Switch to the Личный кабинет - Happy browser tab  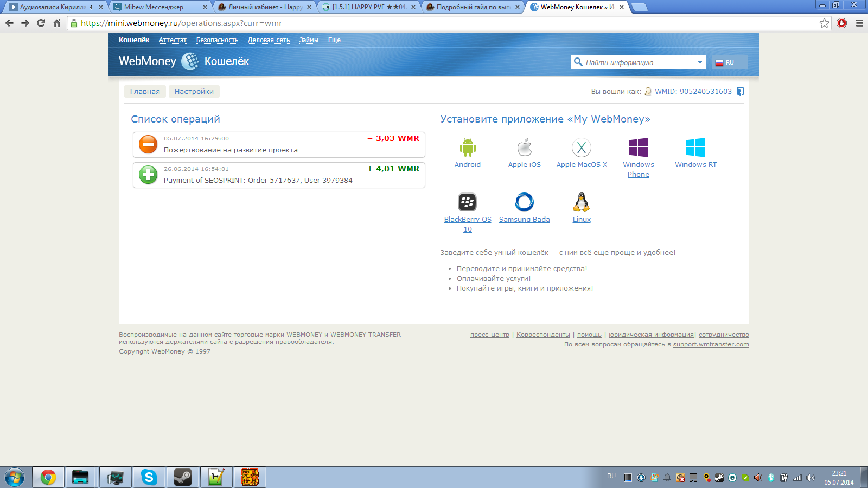264,7
